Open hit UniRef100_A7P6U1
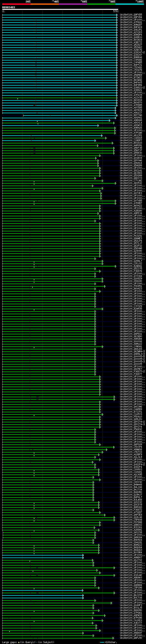 pos(131,22)
